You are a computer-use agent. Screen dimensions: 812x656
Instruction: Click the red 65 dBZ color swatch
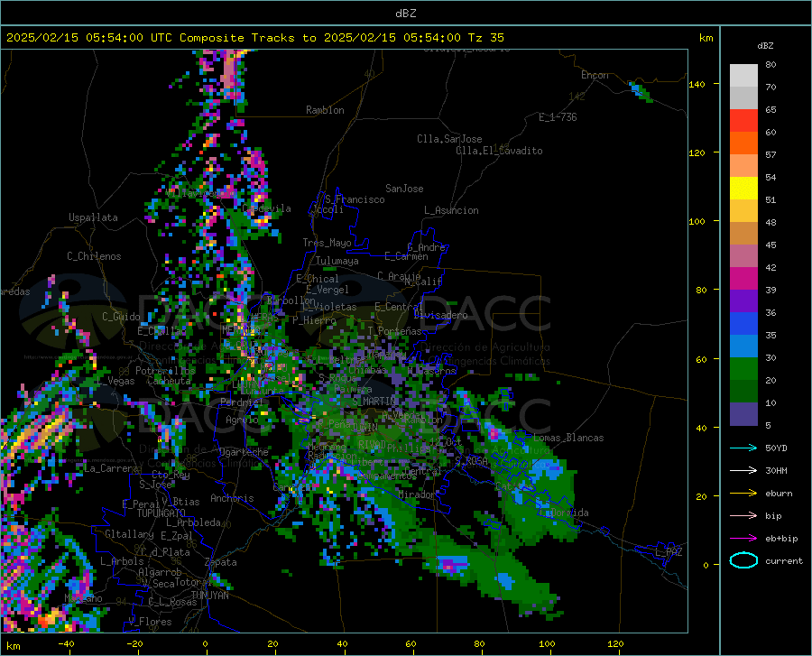[x=743, y=121]
